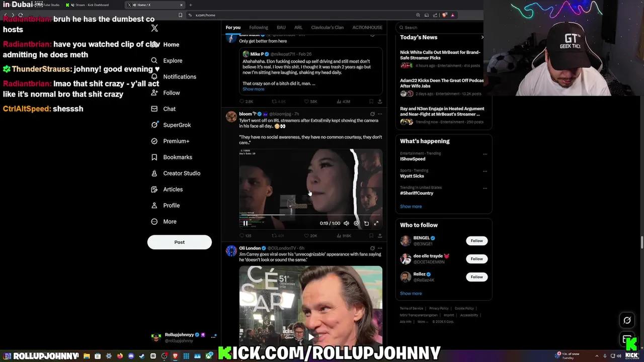Show more under What's happening
This screenshot has height=362, width=644.
tap(411, 207)
